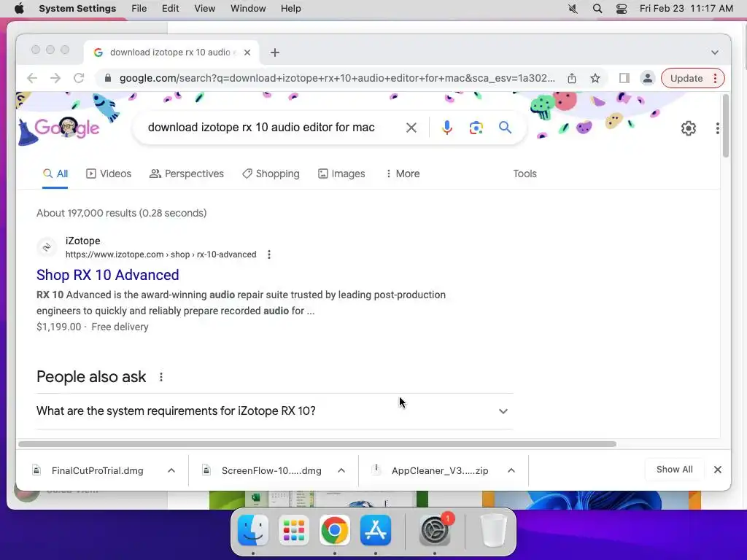Open Google apps vertical dots menu
Viewport: 747px width, 560px height.
[x=718, y=128]
